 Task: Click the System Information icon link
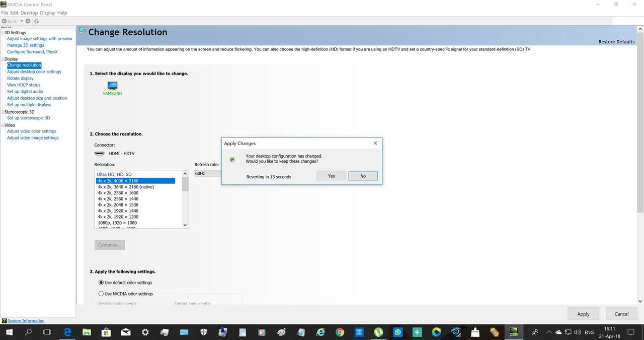coord(5,321)
